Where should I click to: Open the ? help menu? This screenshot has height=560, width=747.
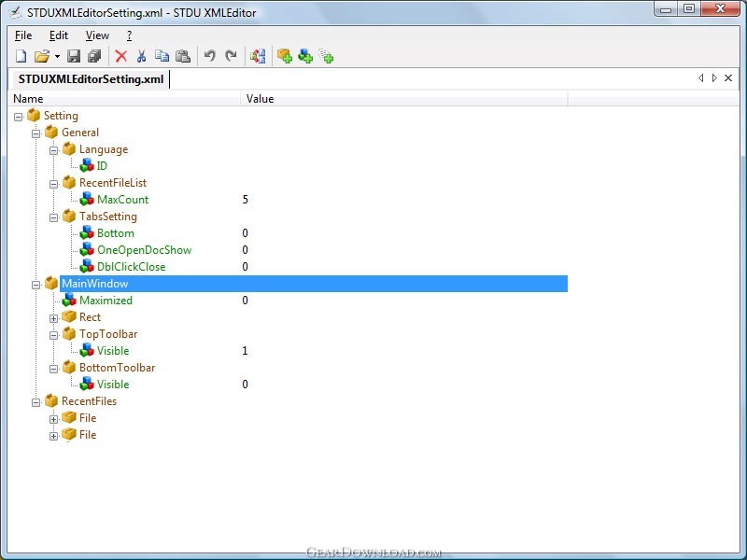pos(129,35)
